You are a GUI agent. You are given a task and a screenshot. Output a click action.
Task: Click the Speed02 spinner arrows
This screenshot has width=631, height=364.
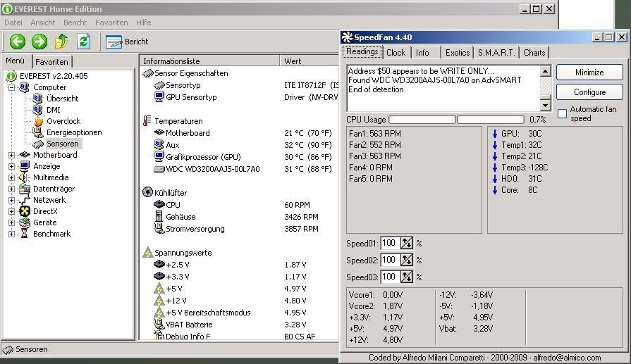(x=407, y=260)
